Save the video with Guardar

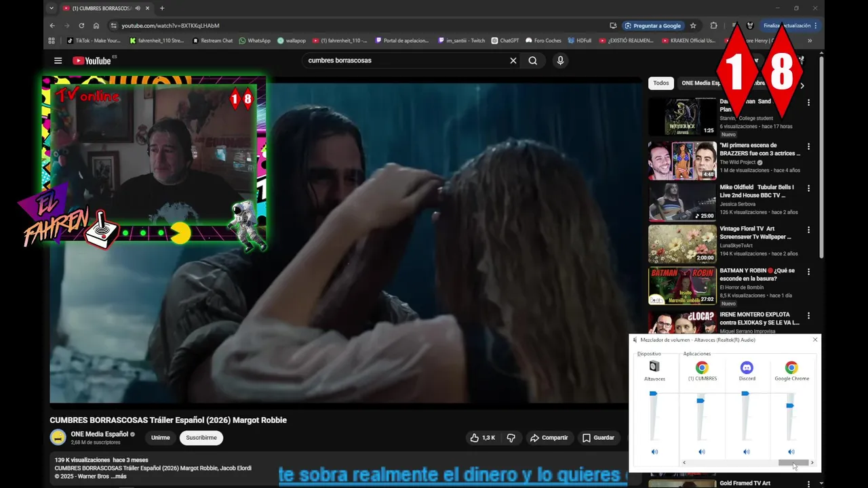pos(598,438)
